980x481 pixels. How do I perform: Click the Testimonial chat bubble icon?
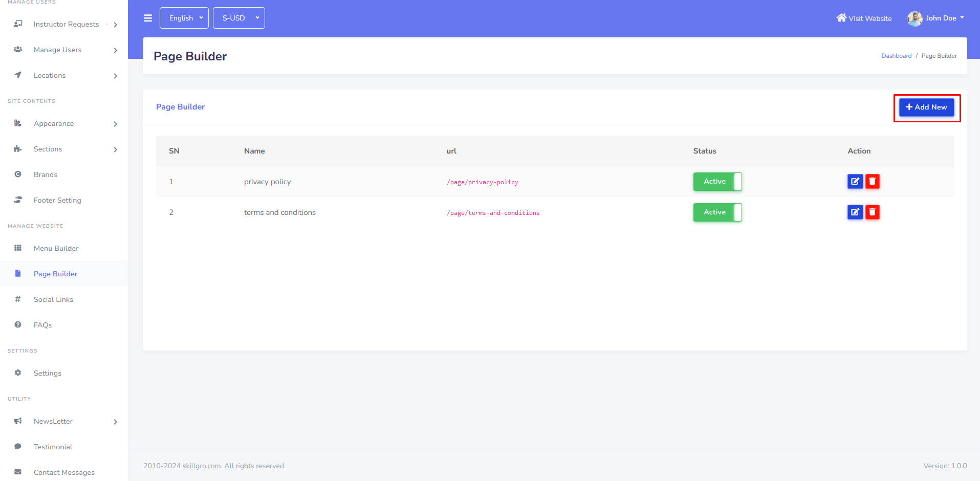click(x=18, y=447)
